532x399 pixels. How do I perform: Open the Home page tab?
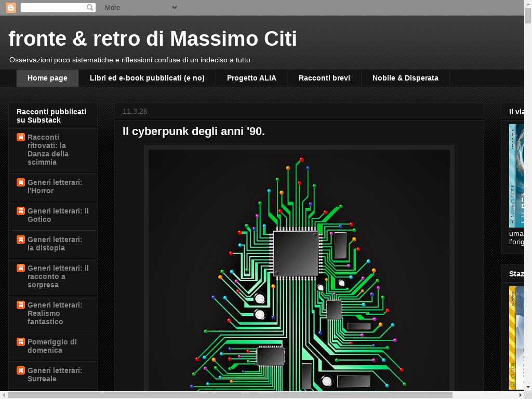pos(47,78)
